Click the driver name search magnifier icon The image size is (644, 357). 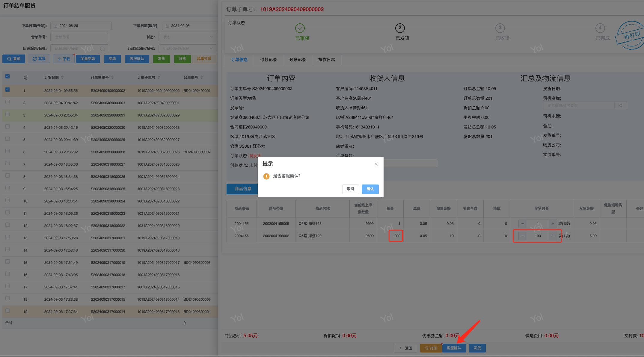[621, 106]
